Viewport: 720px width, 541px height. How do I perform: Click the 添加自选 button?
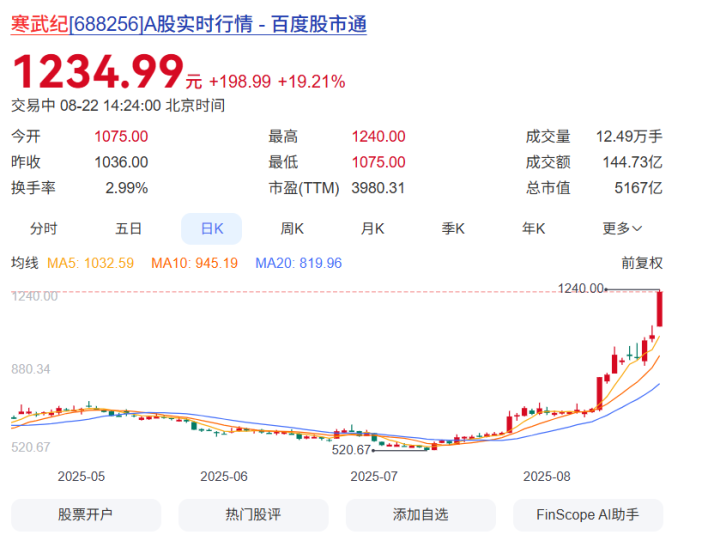421,515
